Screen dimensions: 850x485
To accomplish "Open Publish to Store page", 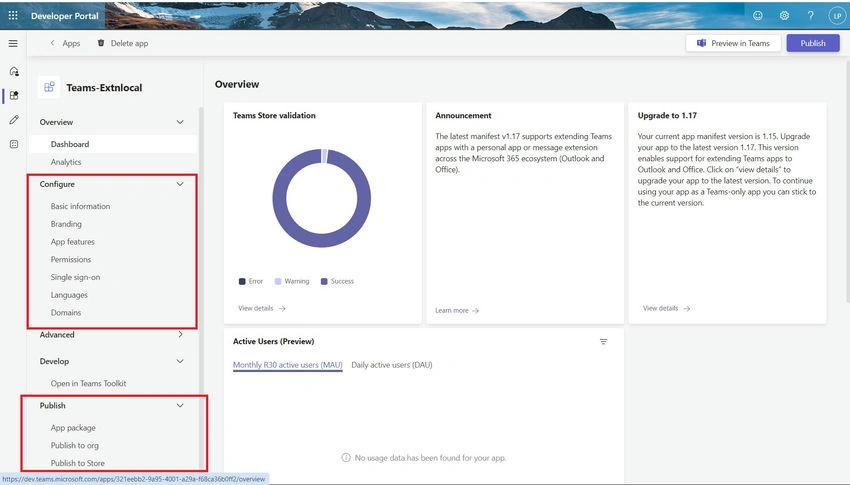I will click(78, 463).
